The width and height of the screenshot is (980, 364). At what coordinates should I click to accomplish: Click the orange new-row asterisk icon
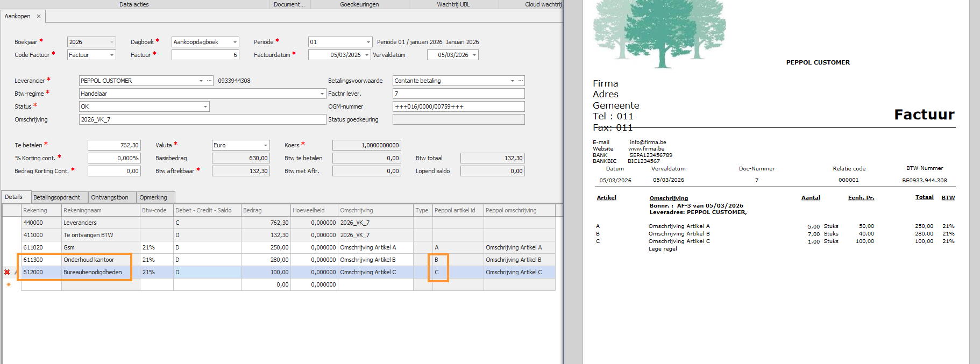point(9,284)
